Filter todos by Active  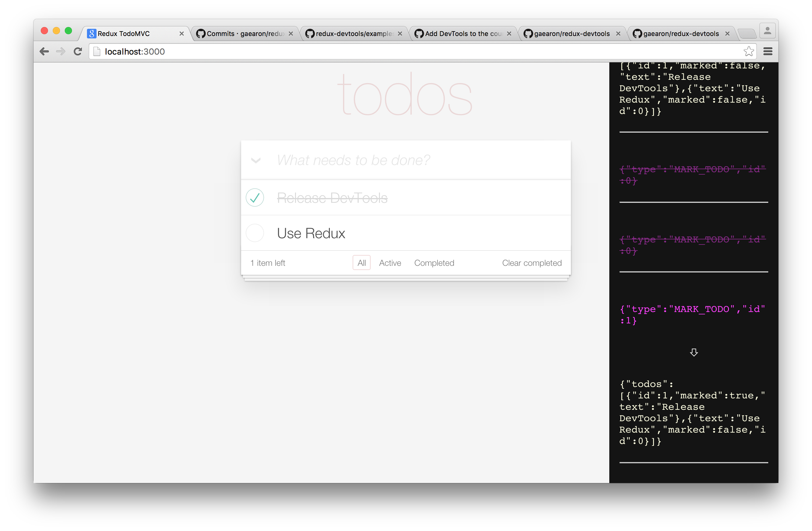(x=390, y=263)
